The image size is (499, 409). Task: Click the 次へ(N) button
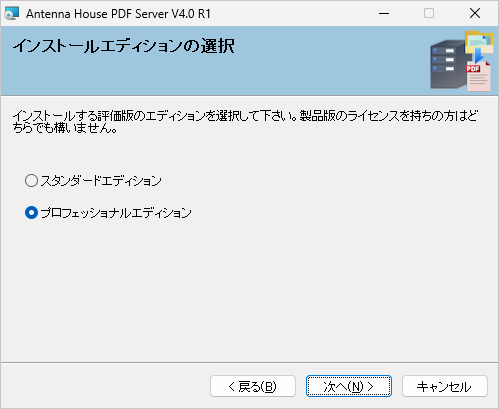pyautogui.click(x=349, y=386)
